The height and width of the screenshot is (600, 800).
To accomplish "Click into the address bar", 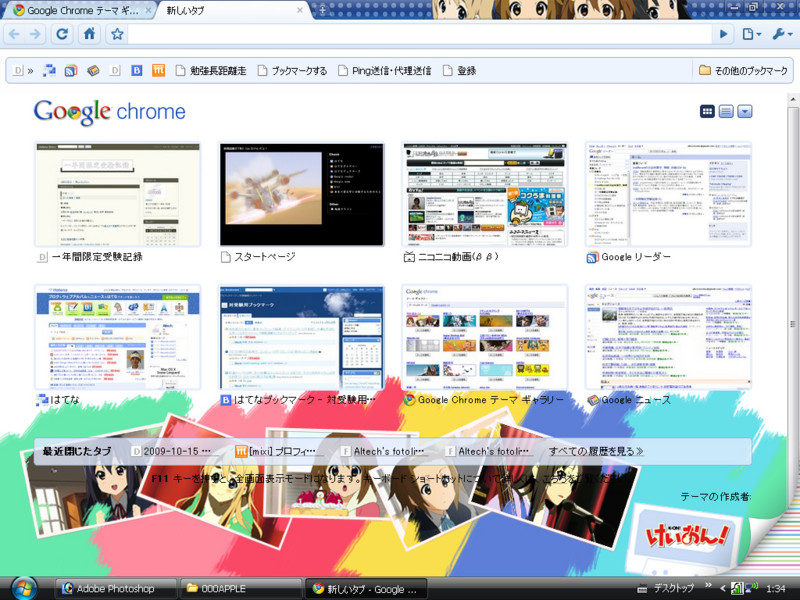I will pos(419,34).
